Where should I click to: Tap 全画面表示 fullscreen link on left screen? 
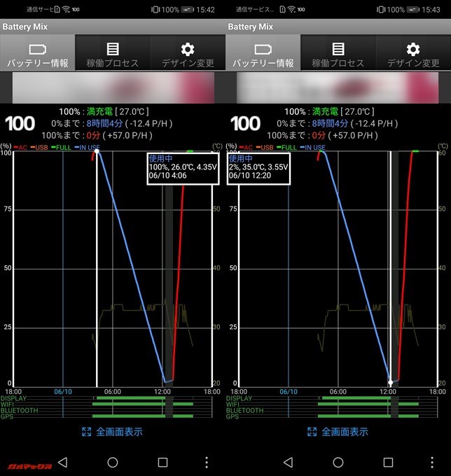112,432
